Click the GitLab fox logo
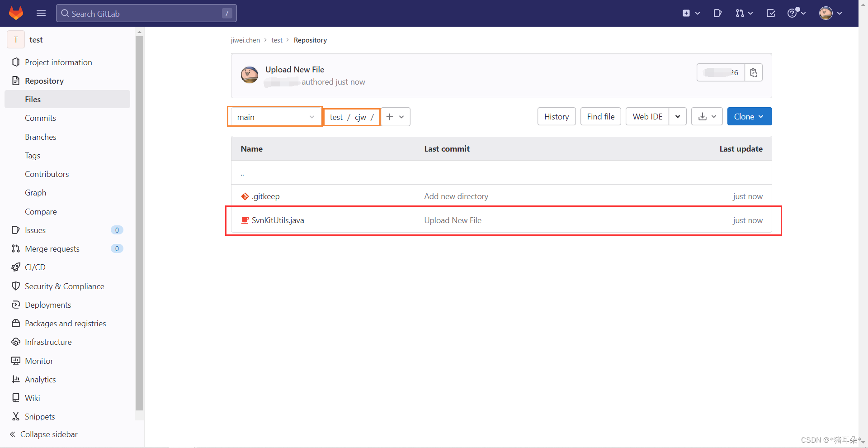Image resolution: width=868 pixels, height=448 pixels. (16, 13)
